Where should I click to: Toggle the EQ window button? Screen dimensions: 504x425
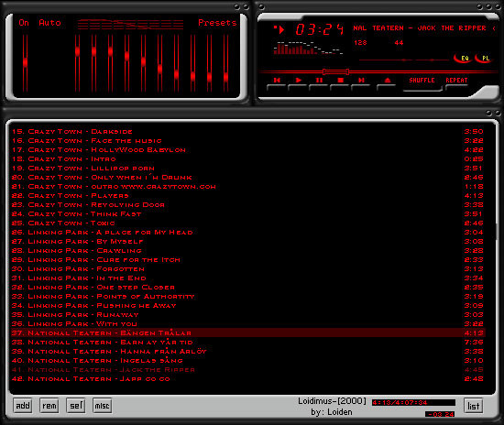point(463,58)
